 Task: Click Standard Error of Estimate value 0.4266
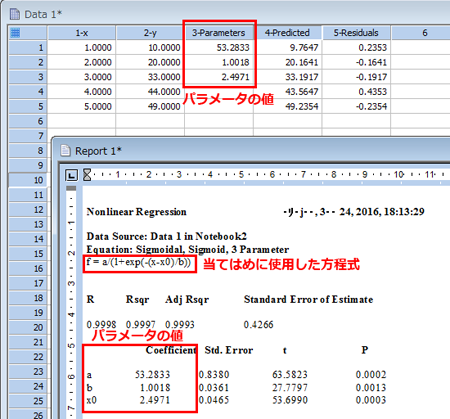point(258,324)
